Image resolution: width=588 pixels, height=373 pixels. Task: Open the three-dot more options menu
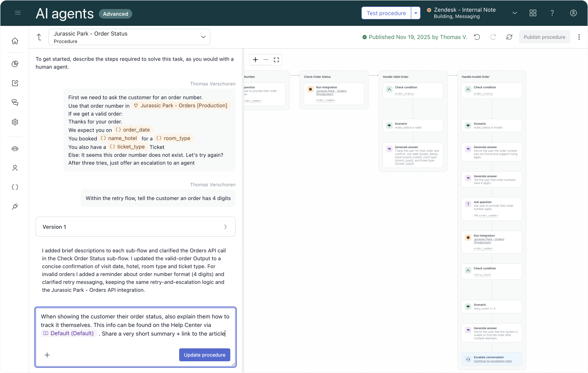click(579, 37)
